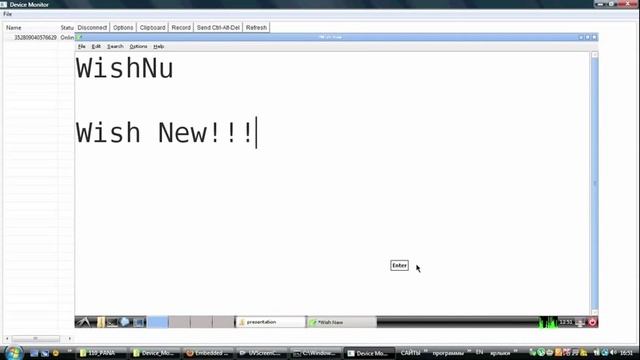Open the remote editor Options menu
Screen dimensions: 640x360
[138, 47]
